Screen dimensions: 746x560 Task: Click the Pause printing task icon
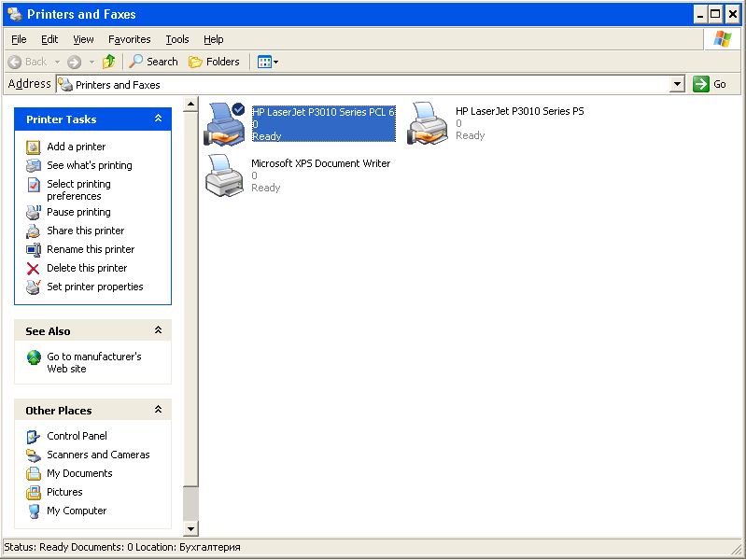tap(34, 212)
